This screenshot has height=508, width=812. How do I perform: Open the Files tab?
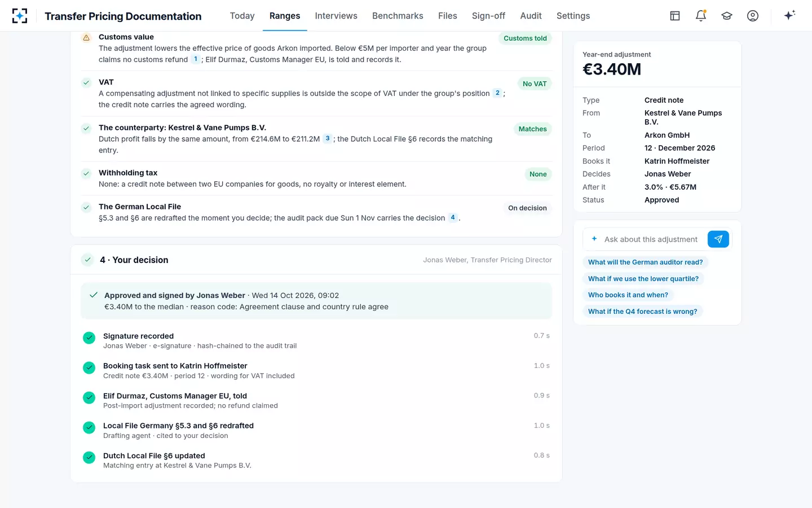[x=448, y=16]
